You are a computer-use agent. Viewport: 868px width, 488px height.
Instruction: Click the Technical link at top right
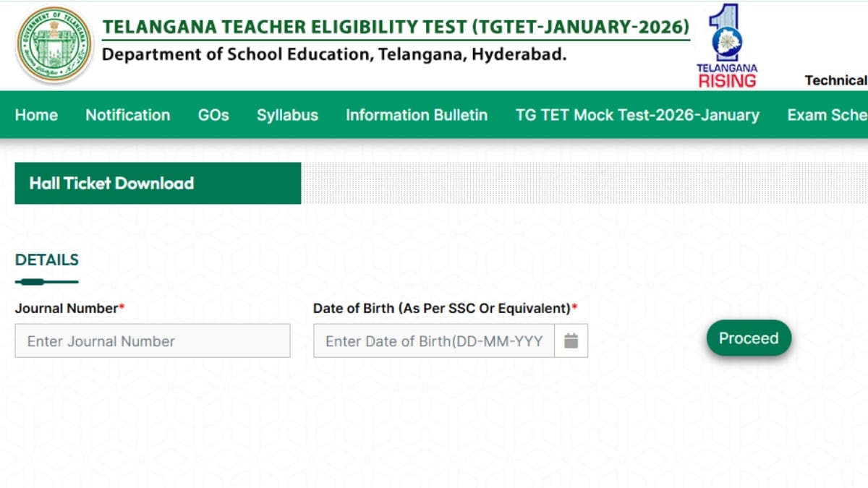(835, 80)
